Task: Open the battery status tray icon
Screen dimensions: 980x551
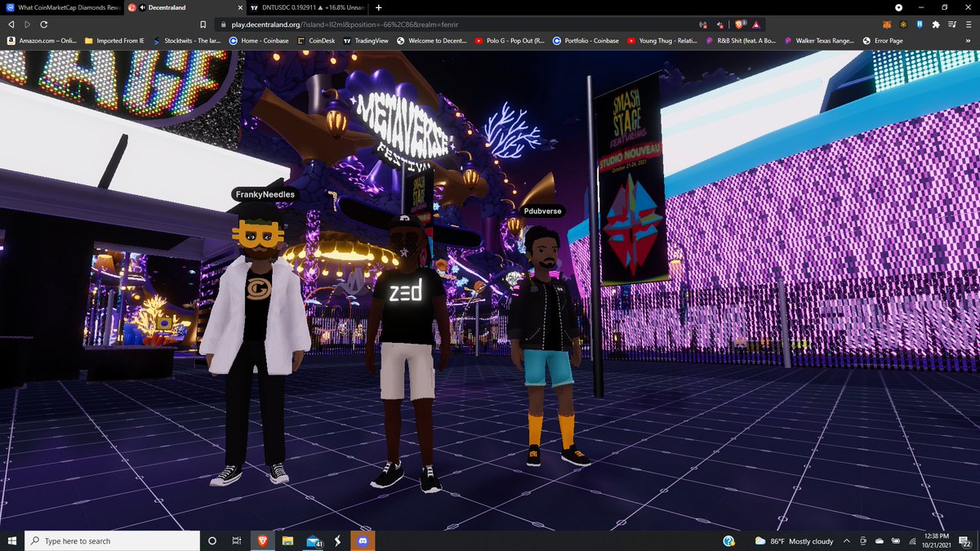Action: 896,541
